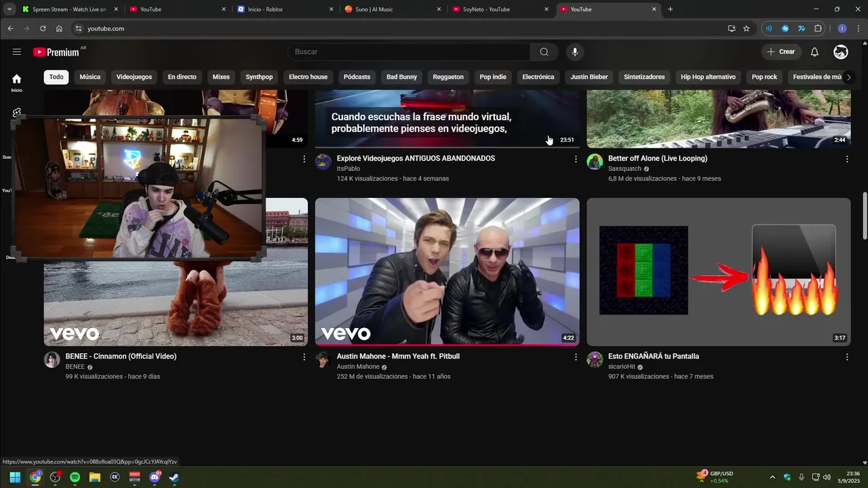Select the Synthpop filter chip
868x488 pixels.
pyautogui.click(x=259, y=77)
